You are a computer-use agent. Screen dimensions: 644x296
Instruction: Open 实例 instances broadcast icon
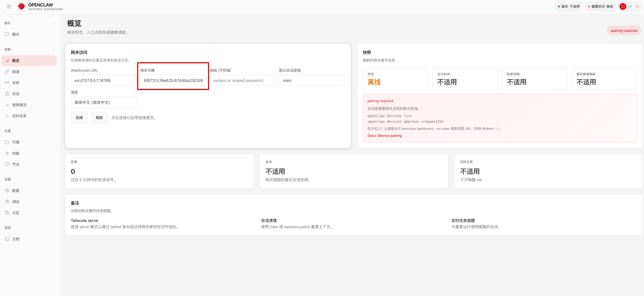pyautogui.click(x=7, y=83)
